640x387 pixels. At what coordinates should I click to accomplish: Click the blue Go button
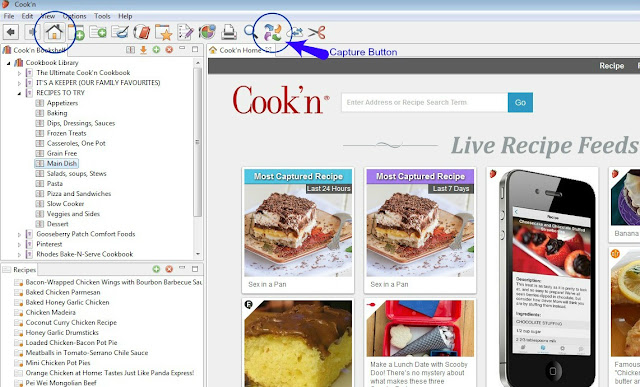click(520, 102)
